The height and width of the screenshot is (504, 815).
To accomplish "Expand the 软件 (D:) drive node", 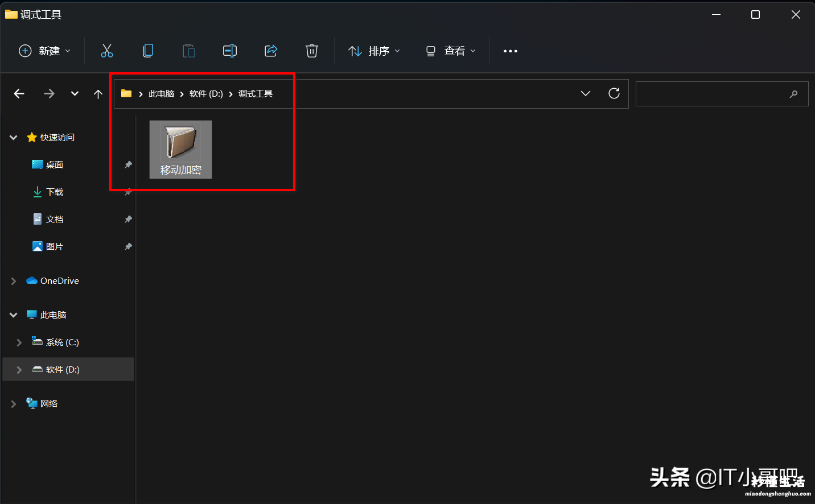I will pyautogui.click(x=19, y=370).
